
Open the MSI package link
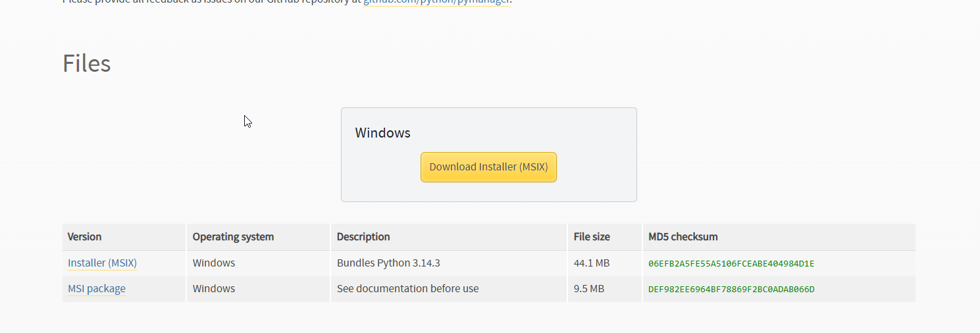(x=97, y=289)
